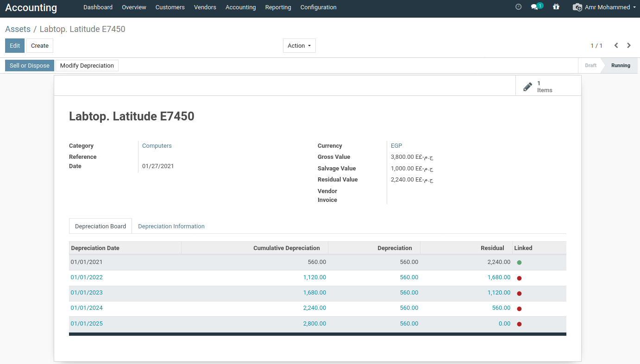This screenshot has width=640, height=364.
Task: Click red linked dot for 01/01/2025
Action: pos(519,324)
